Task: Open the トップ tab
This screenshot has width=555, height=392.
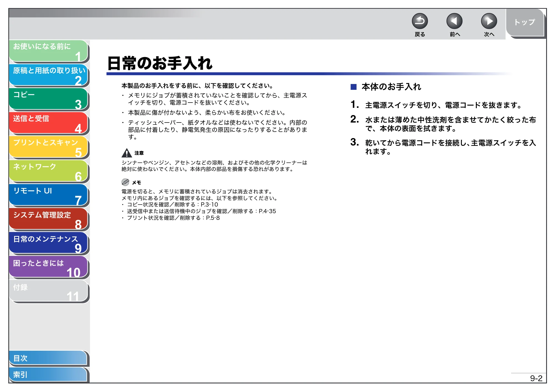Action: [524, 22]
